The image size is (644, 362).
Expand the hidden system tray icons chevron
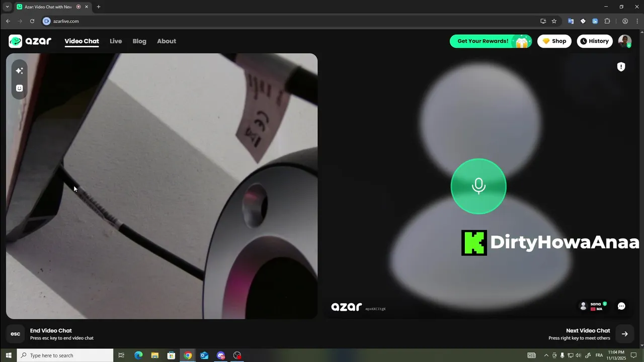(546, 355)
